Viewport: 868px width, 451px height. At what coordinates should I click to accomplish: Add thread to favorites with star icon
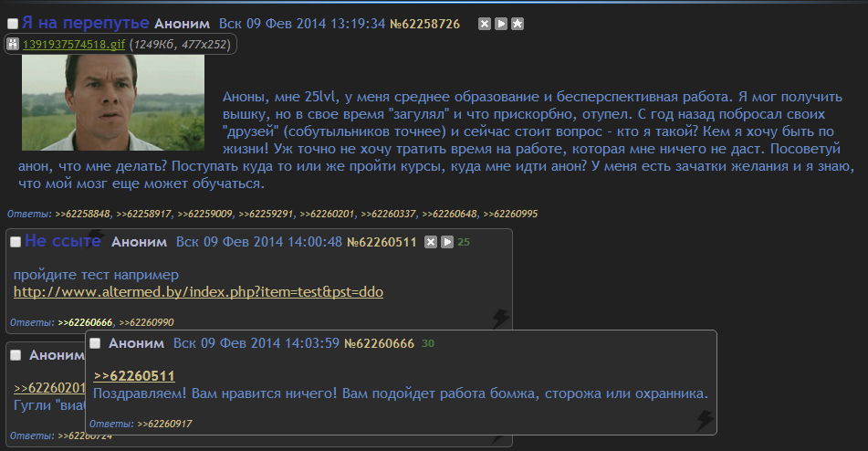pos(518,24)
